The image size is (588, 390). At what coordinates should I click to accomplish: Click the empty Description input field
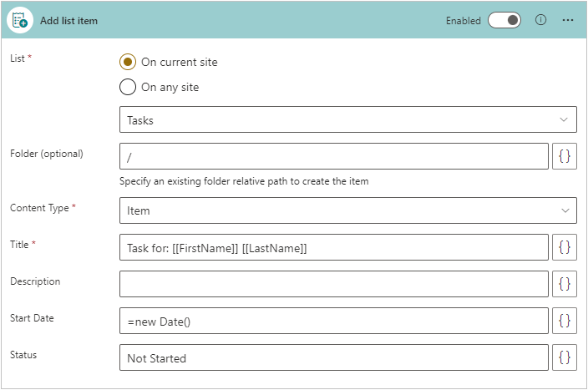click(334, 284)
